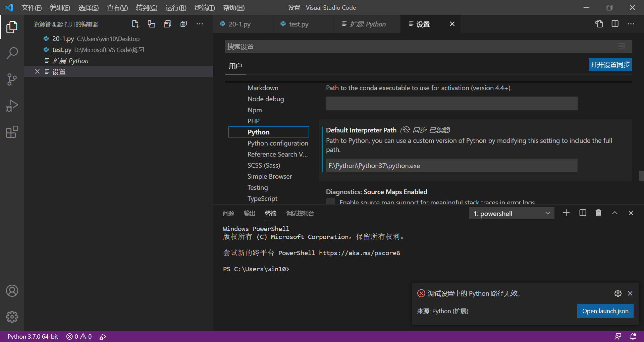Select Python configuration in settings tree
Viewport: 644px width, 342px height.
[278, 143]
